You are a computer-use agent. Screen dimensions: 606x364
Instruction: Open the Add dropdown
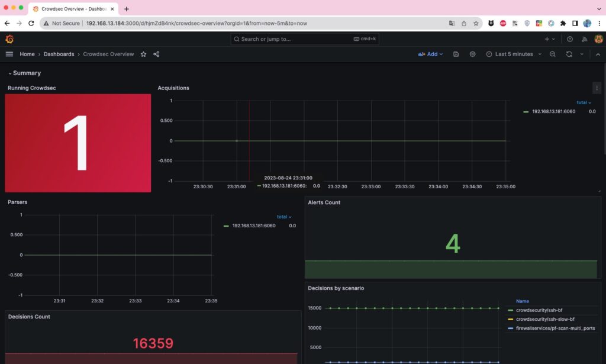[430, 54]
